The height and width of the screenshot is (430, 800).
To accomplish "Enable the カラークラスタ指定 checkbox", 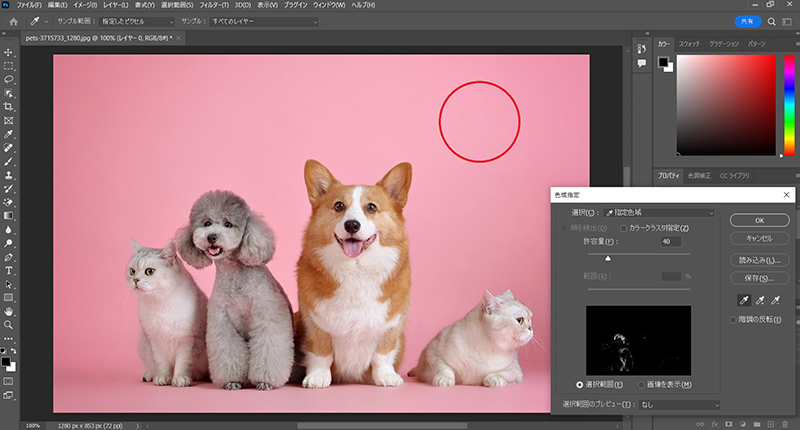I will click(x=623, y=228).
